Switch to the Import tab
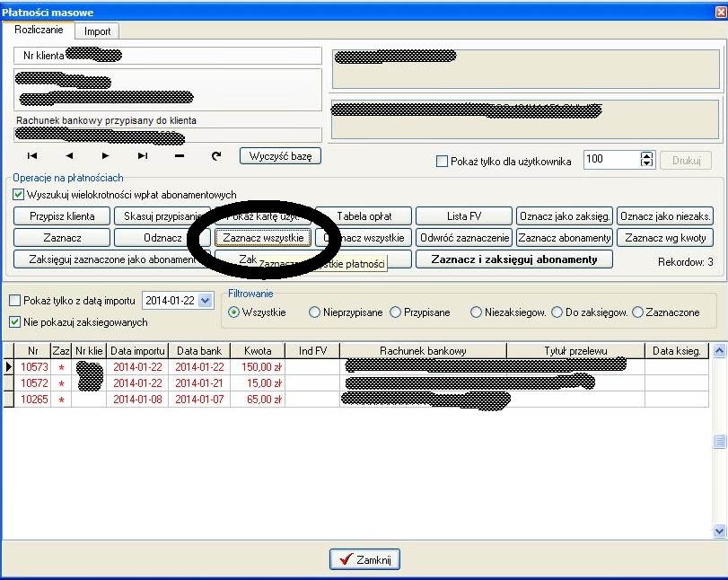 click(x=97, y=31)
